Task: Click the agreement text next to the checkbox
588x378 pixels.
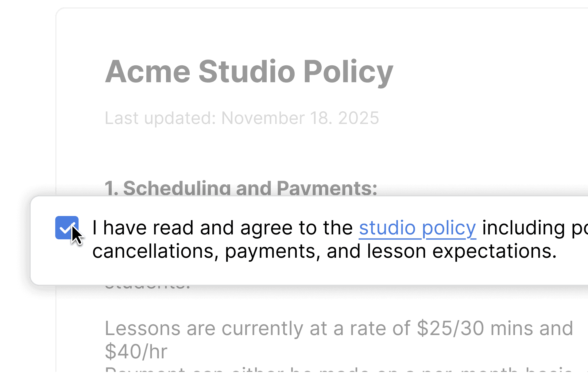Action: (x=215, y=227)
